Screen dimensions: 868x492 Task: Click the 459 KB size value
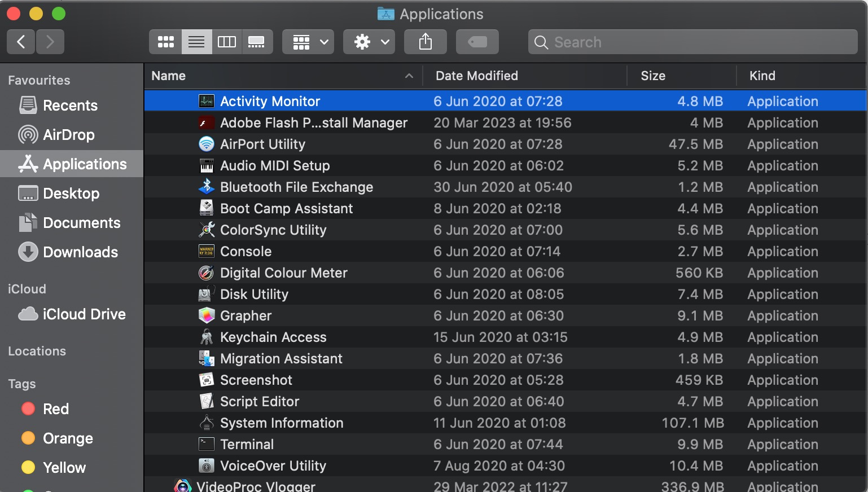point(699,380)
